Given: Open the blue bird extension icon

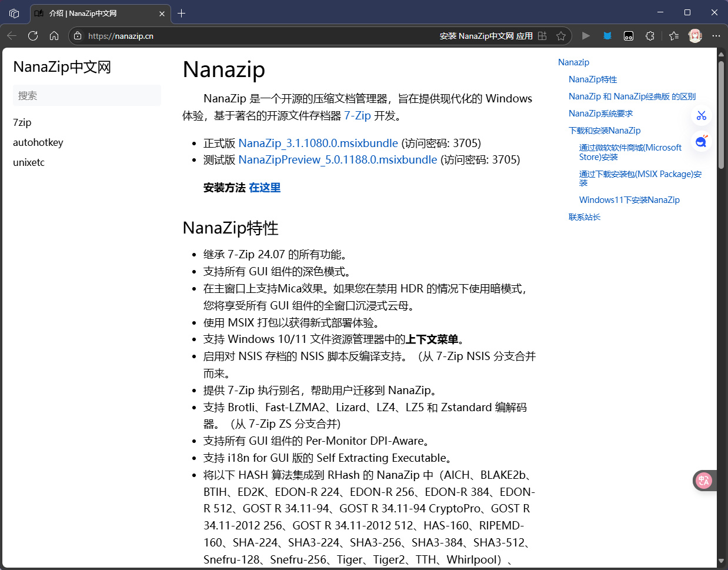Looking at the screenshot, I should [607, 36].
